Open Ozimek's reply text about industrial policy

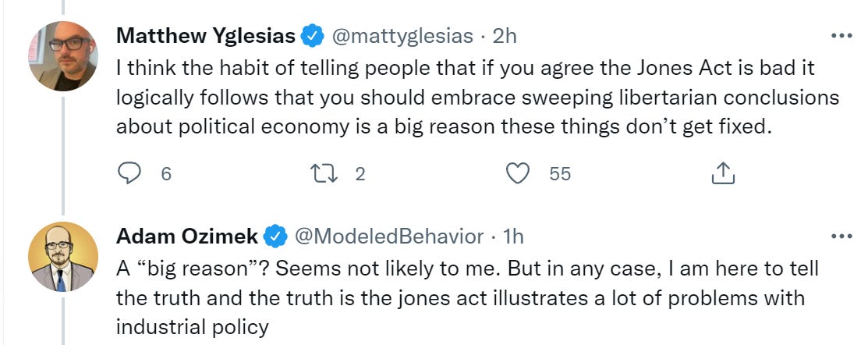tap(460, 298)
